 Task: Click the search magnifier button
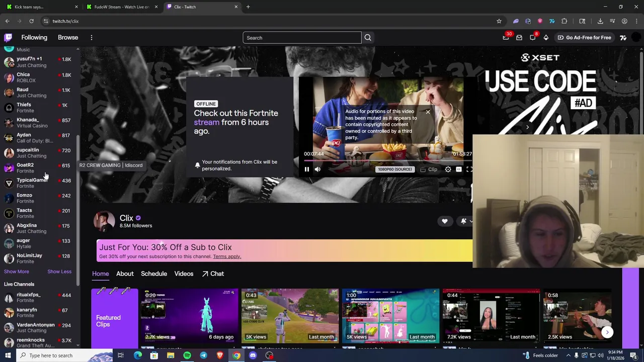click(368, 38)
